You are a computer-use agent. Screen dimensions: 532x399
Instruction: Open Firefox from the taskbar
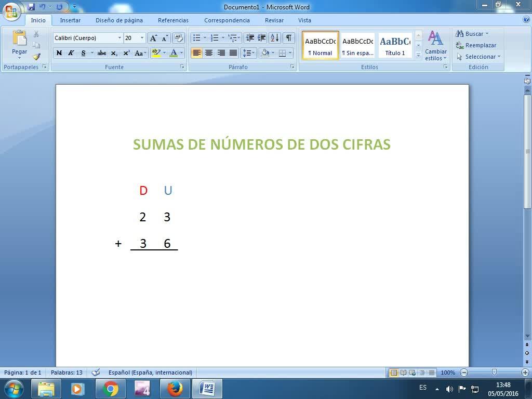pos(175,389)
